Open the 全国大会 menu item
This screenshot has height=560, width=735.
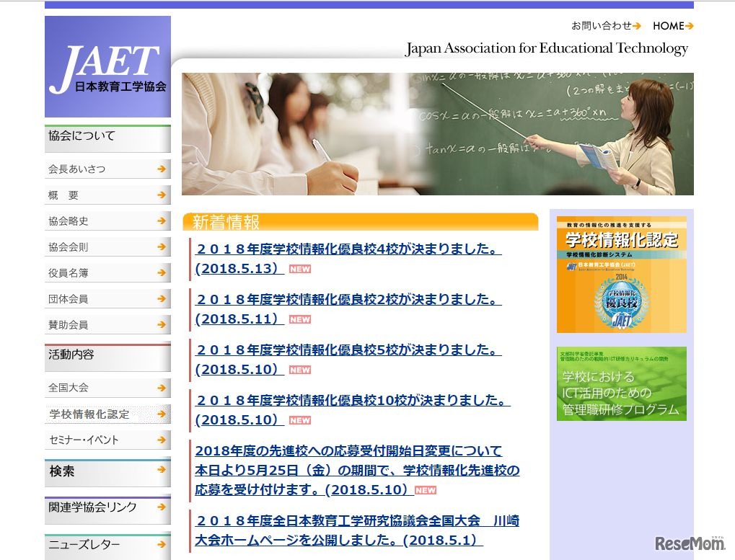tap(107, 388)
